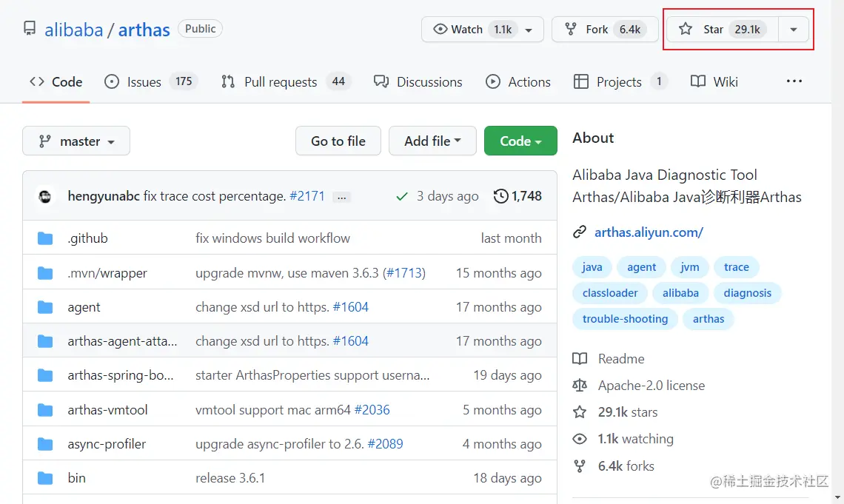Open the 'fix windows build workflow' commit
This screenshot has height=504, width=844.
[x=272, y=238]
